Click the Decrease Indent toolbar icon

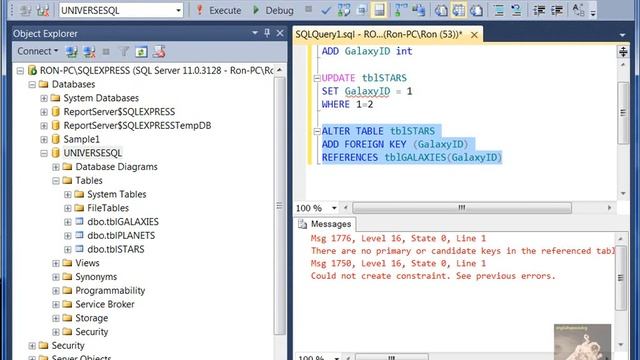(539, 10)
